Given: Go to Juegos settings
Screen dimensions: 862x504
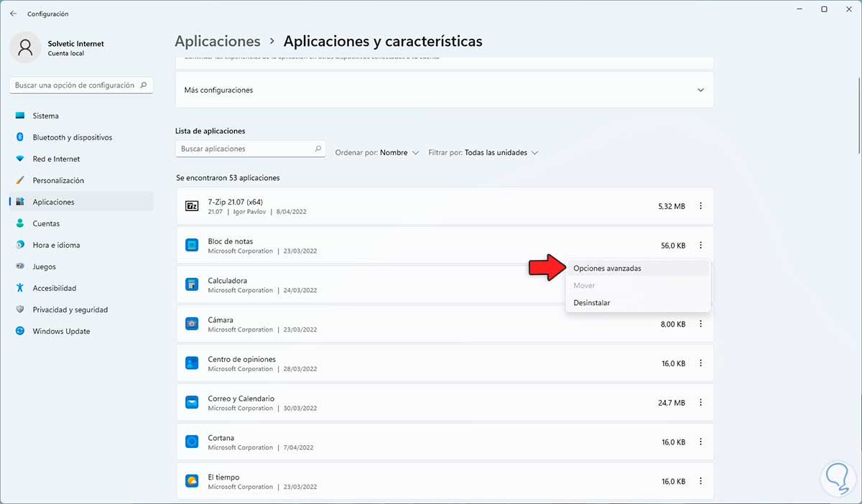Looking at the screenshot, I should [81, 266].
